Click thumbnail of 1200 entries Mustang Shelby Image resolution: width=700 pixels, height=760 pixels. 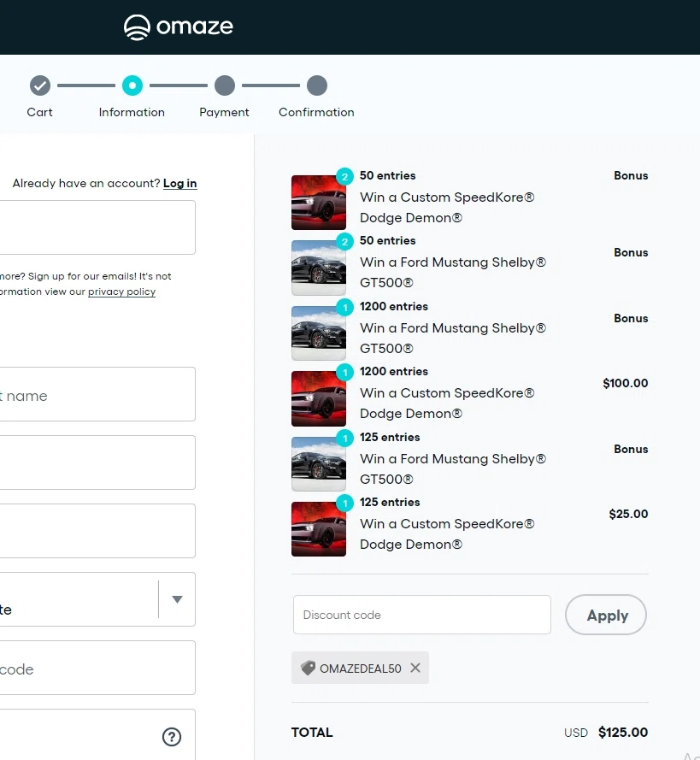[x=319, y=333]
